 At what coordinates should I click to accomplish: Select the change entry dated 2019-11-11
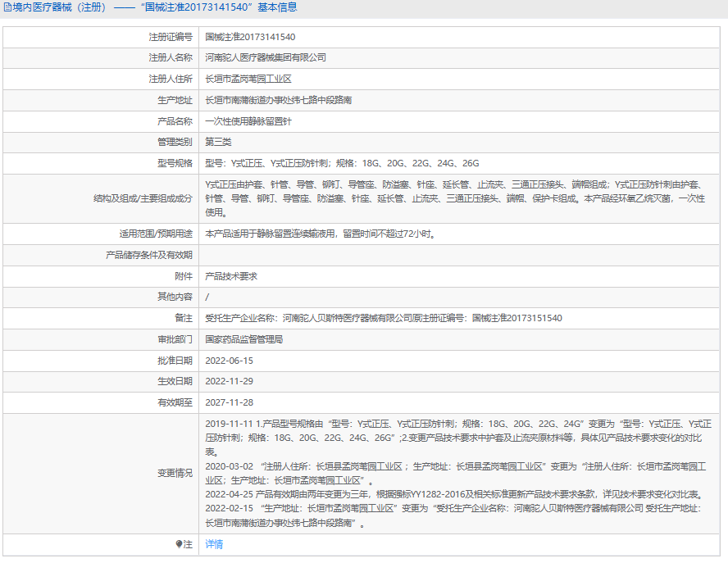[458, 438]
